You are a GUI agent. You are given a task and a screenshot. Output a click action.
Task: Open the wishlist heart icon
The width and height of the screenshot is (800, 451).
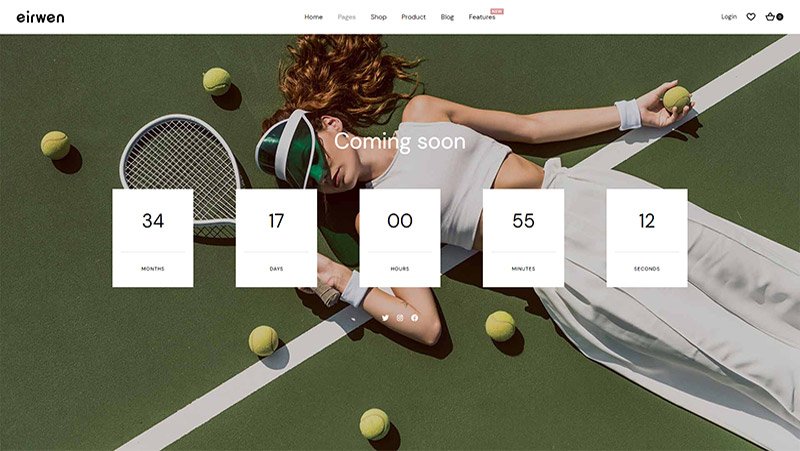pyautogui.click(x=751, y=17)
